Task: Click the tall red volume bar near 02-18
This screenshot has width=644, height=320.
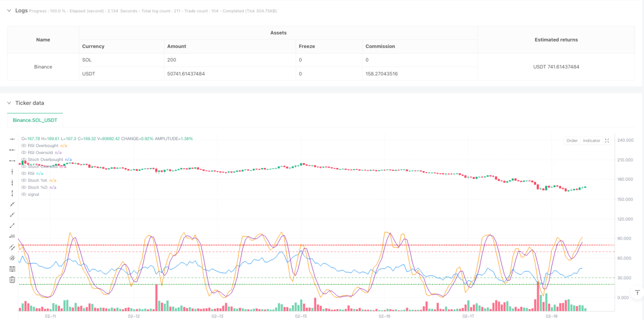Action: pos(538,295)
